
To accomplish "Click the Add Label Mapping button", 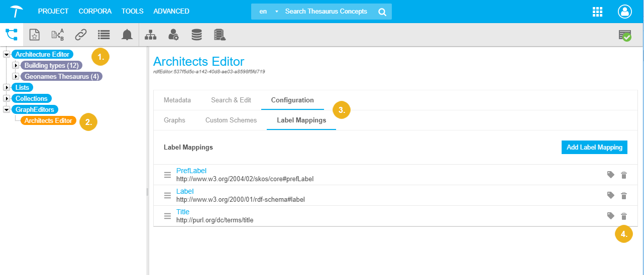I will coord(594,147).
